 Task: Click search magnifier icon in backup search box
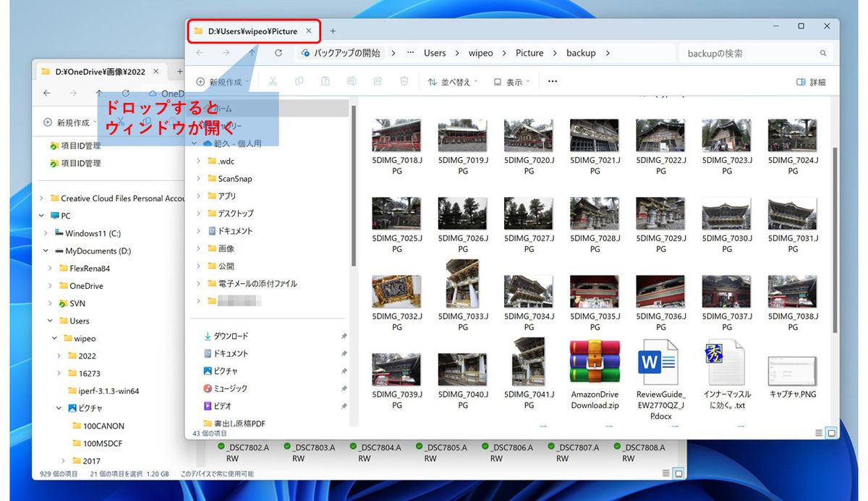click(x=823, y=54)
